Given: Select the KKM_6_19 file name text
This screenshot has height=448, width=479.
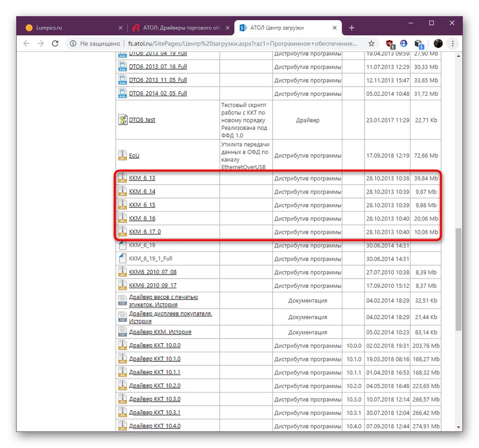Looking at the screenshot, I should [x=142, y=245].
